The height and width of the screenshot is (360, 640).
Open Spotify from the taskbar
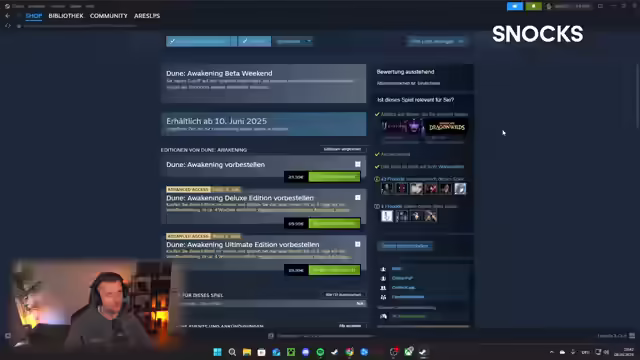click(x=320, y=352)
